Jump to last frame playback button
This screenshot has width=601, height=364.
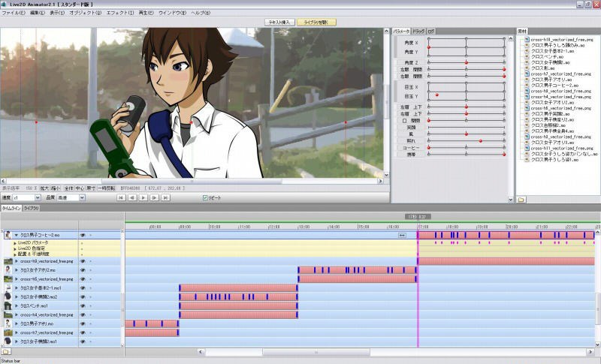(165, 197)
